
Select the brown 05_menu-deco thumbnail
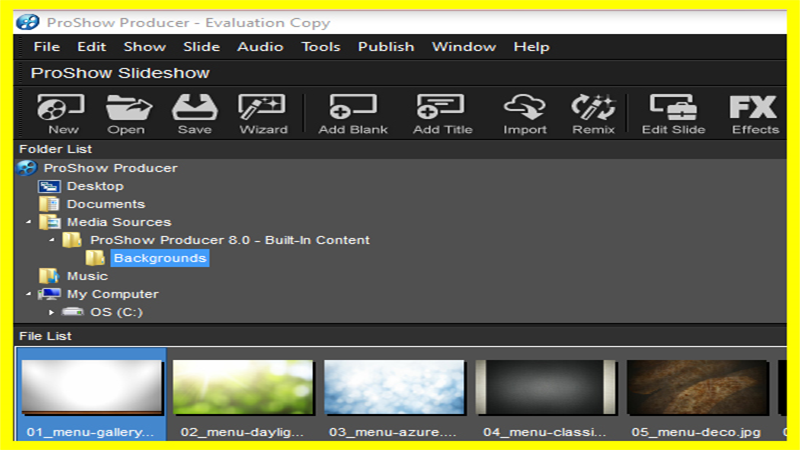[697, 387]
